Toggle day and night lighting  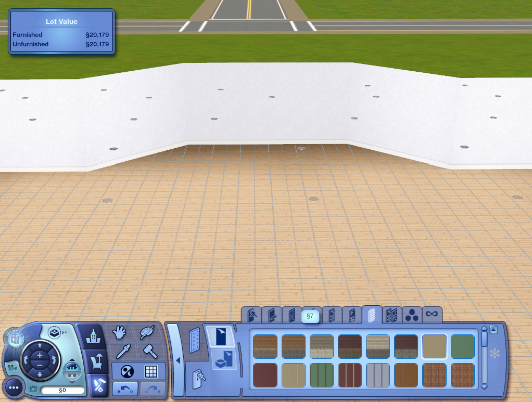pos(127,371)
